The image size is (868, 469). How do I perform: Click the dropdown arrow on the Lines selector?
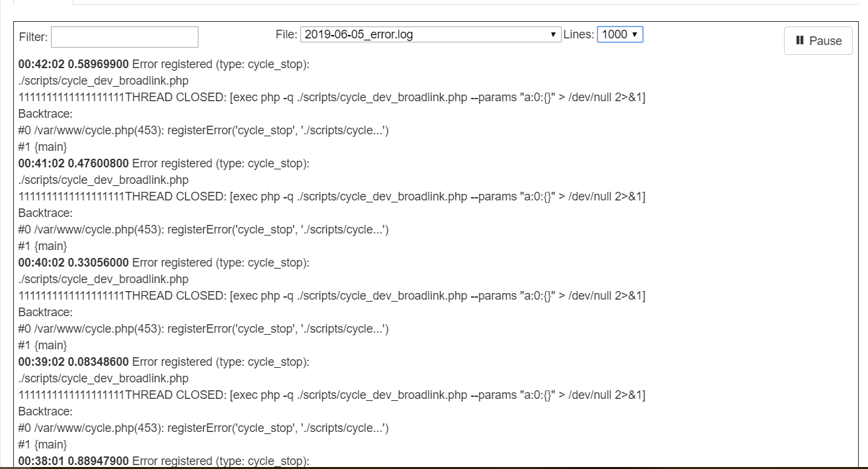[633, 34]
